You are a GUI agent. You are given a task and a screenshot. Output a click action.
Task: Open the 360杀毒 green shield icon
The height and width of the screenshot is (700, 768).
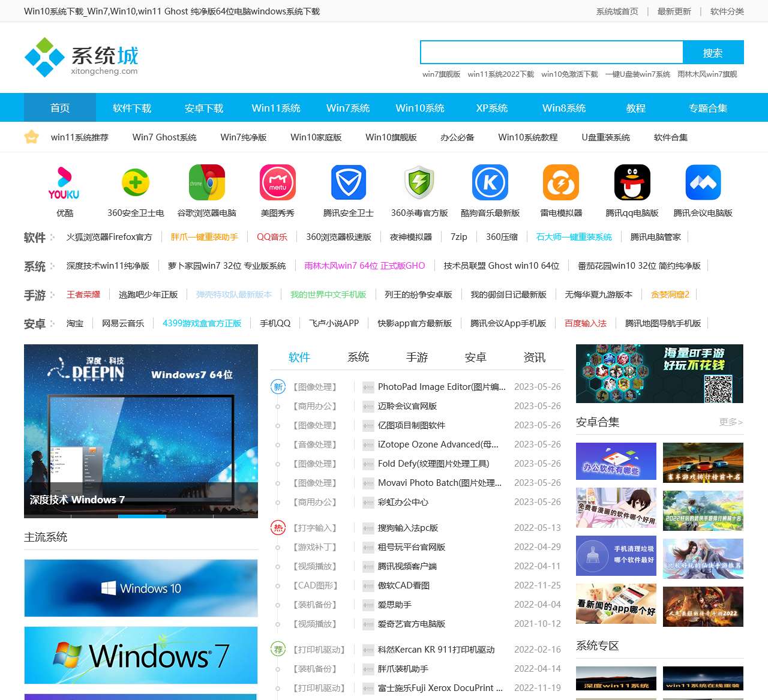[x=419, y=182]
